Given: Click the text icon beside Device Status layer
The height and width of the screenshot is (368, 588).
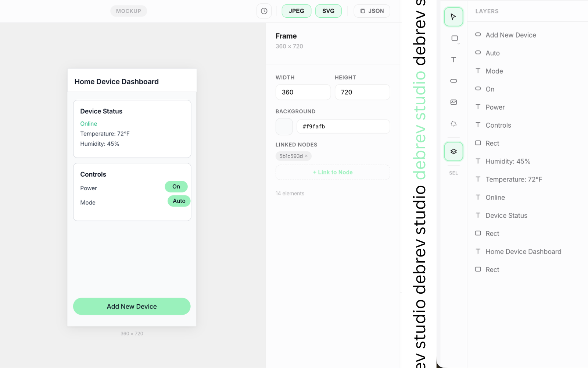Looking at the screenshot, I should (478, 215).
